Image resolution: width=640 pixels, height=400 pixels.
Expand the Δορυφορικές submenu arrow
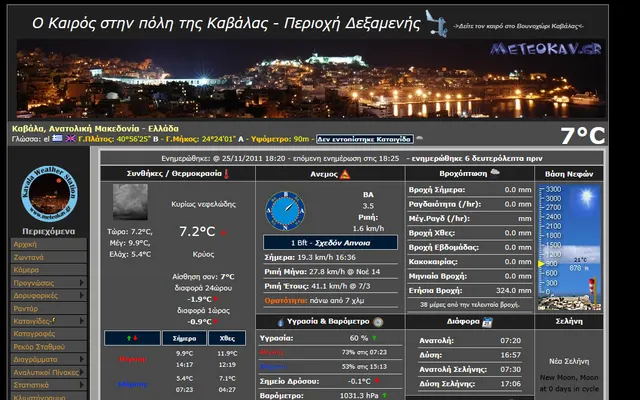click(x=82, y=295)
